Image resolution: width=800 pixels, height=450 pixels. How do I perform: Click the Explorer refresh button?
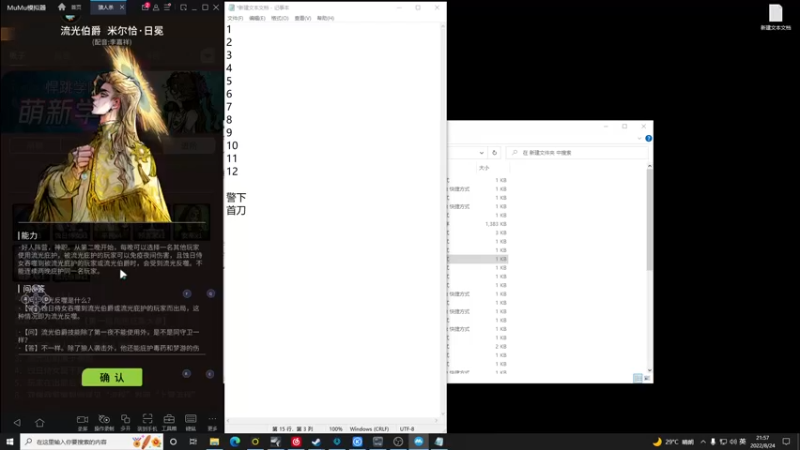494,153
